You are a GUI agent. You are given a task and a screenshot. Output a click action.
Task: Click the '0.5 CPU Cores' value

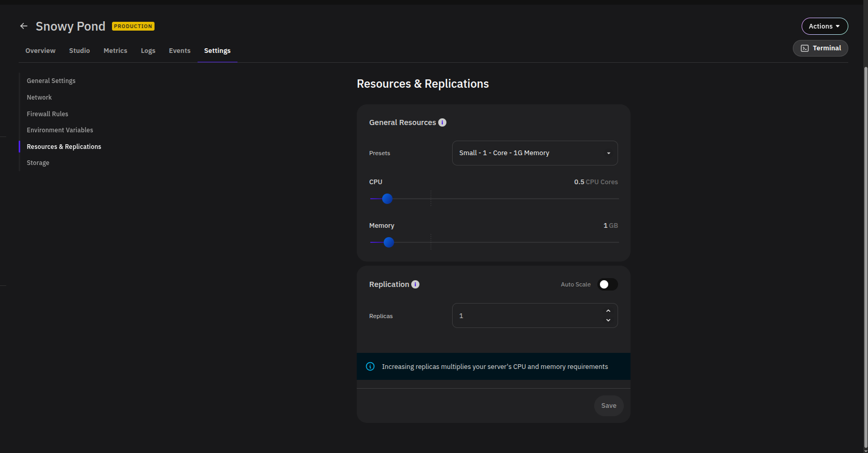(x=596, y=182)
